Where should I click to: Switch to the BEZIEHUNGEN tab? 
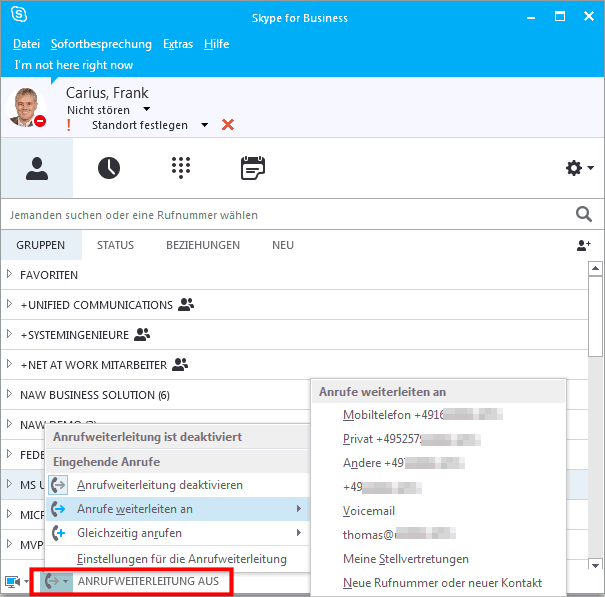(x=203, y=245)
